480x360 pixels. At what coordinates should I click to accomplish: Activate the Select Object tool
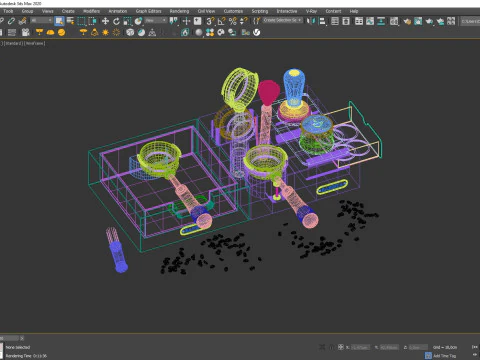coord(59,21)
